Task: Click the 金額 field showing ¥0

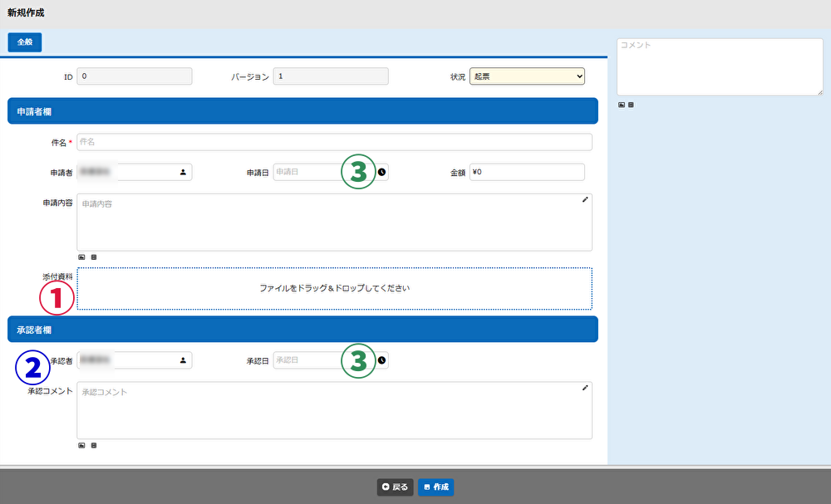Action: 527,172
